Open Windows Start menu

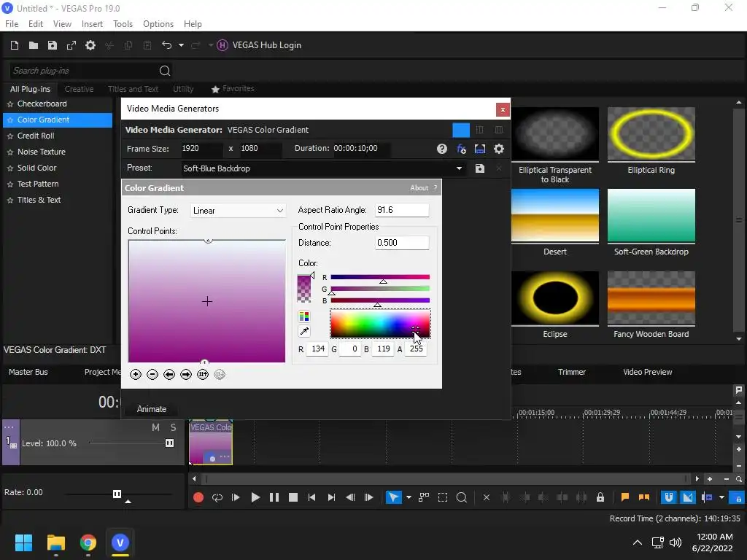tap(23, 542)
